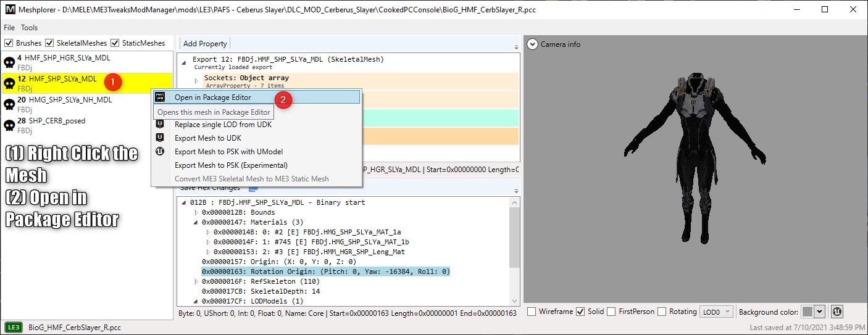Choose Export Mesh to PSK (Experimental)

pyautogui.click(x=256, y=165)
